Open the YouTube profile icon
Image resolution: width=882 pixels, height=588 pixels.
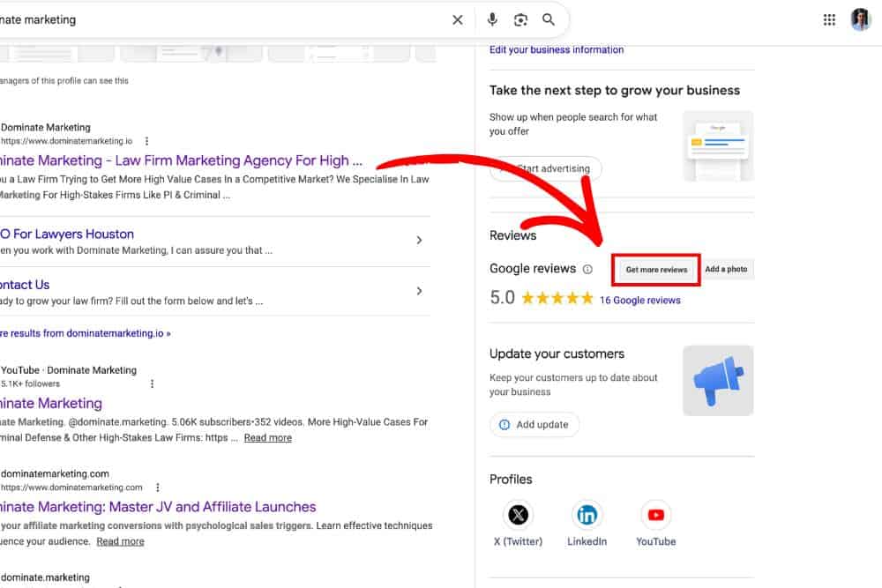[656, 515]
